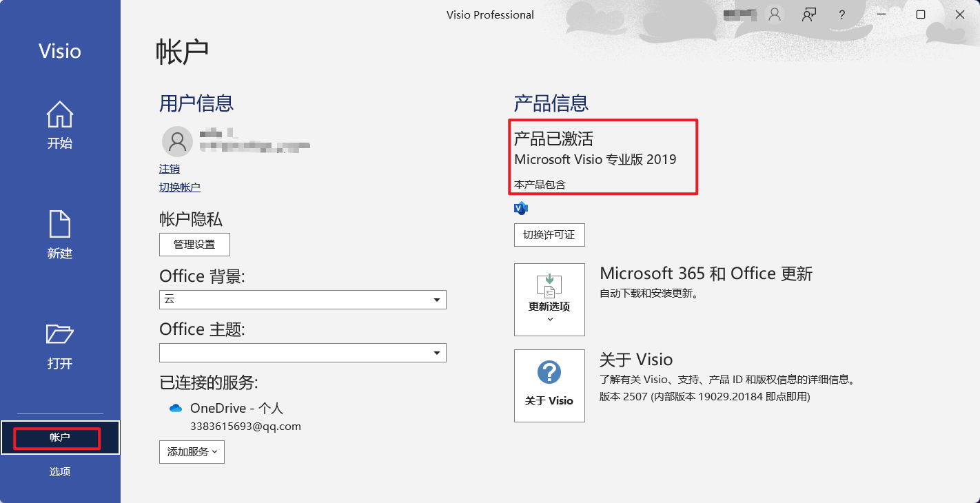Open the 打开 page from the sidebar
Screen dimensions: 980x503
[x=60, y=346]
